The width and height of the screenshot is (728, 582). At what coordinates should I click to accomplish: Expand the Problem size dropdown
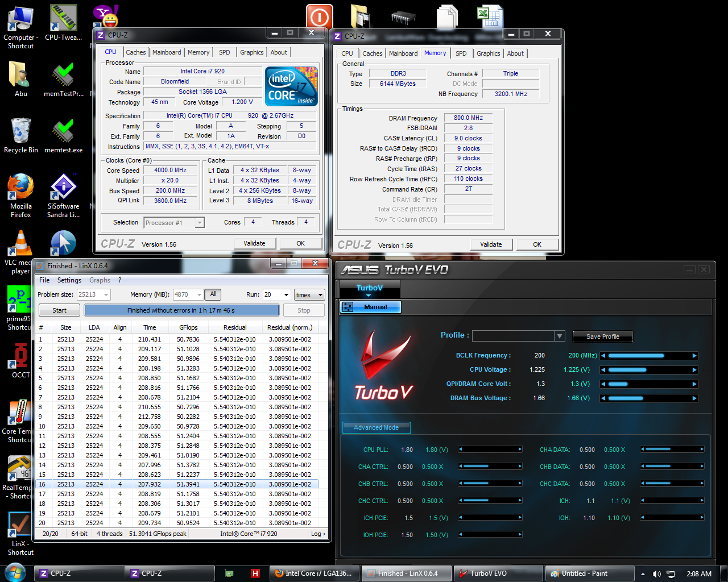pos(106,295)
